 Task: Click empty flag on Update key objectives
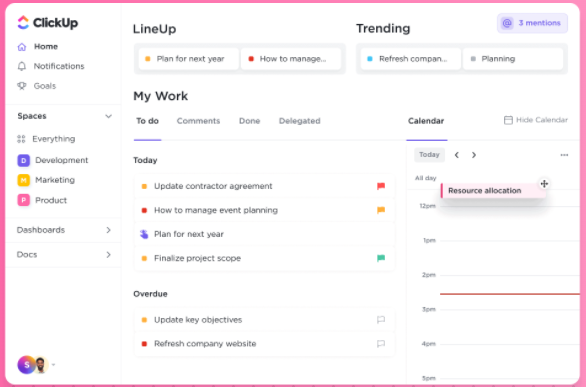tap(381, 320)
